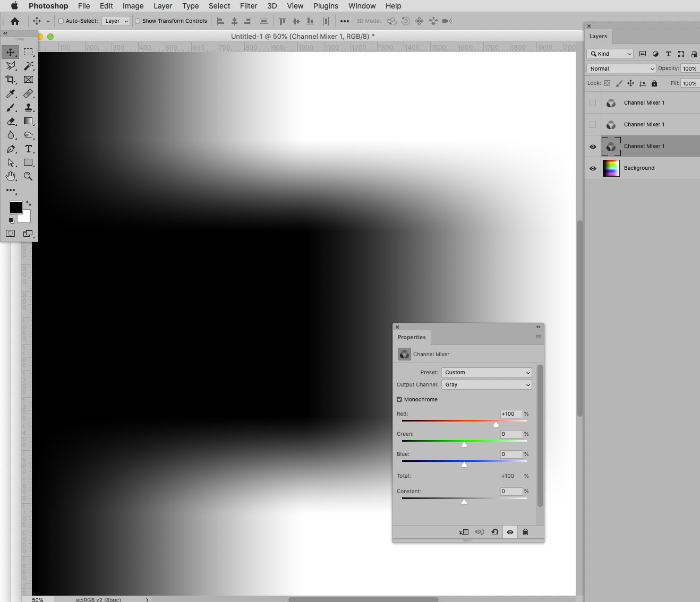Hide the Background layer
Image resolution: width=700 pixels, height=602 pixels.
click(592, 168)
